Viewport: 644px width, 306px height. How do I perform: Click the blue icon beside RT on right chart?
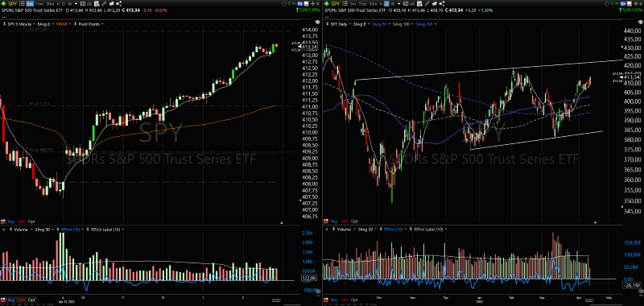pos(623,4)
